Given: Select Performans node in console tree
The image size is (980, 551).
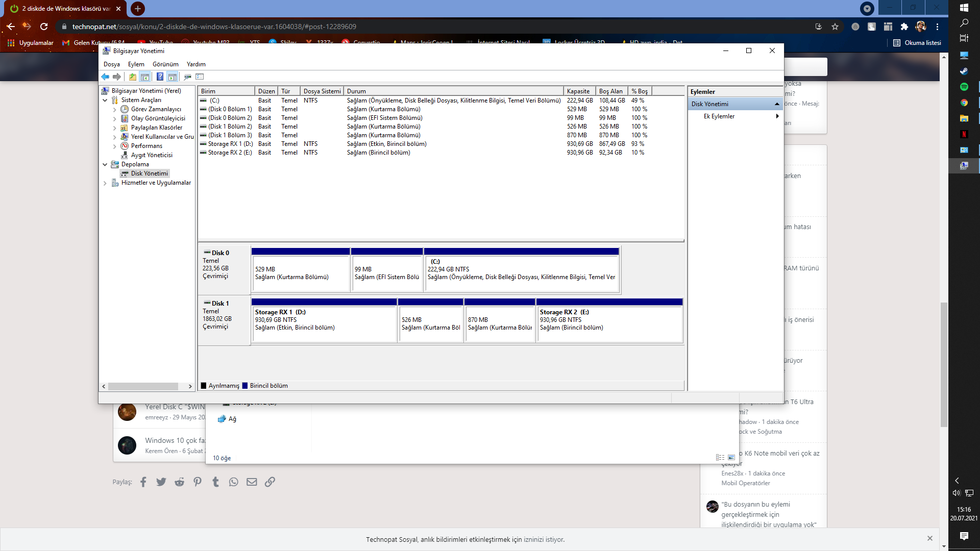Looking at the screenshot, I should pos(146,146).
